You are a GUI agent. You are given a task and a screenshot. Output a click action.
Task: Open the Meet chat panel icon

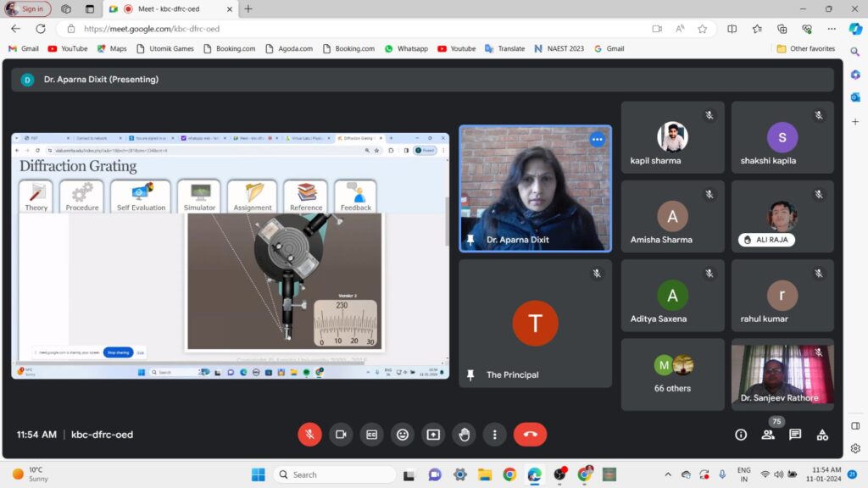tap(795, 435)
